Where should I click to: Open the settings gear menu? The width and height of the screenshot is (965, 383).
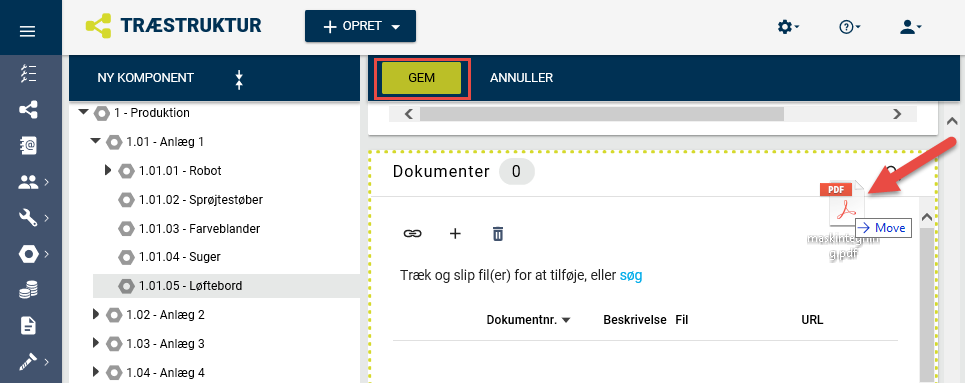coord(788,27)
